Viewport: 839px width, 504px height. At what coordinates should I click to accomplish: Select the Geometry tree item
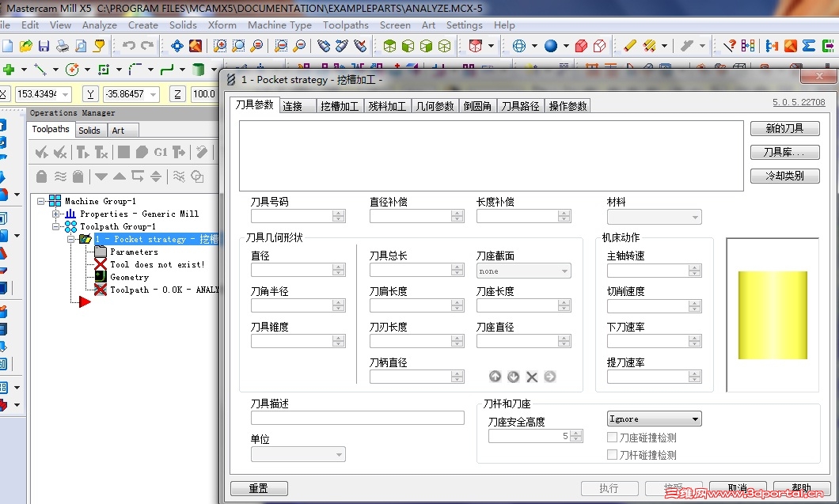coord(130,277)
